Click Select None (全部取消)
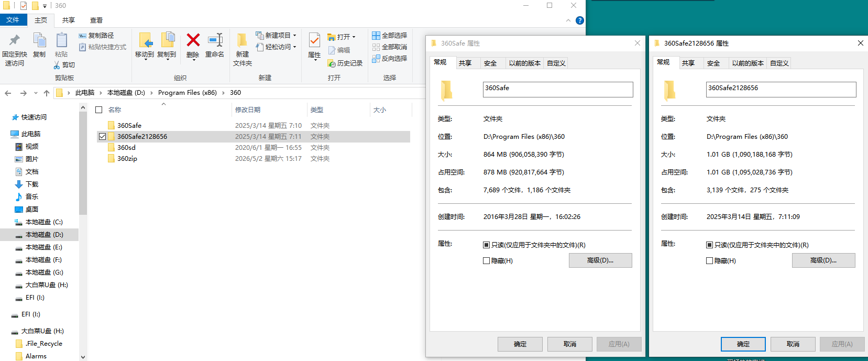Screen dimensions: 868x361 pyautogui.click(x=389, y=47)
